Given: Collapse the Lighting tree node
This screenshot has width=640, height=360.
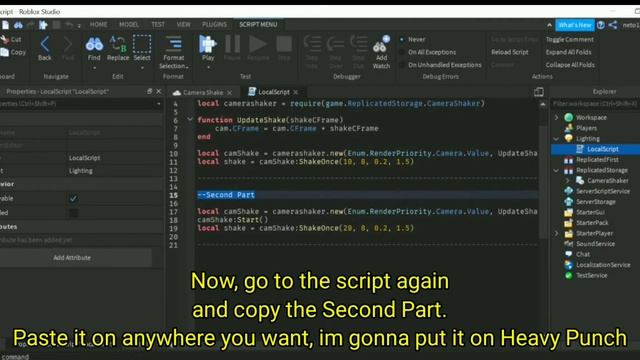Looking at the screenshot, I should click(556, 139).
